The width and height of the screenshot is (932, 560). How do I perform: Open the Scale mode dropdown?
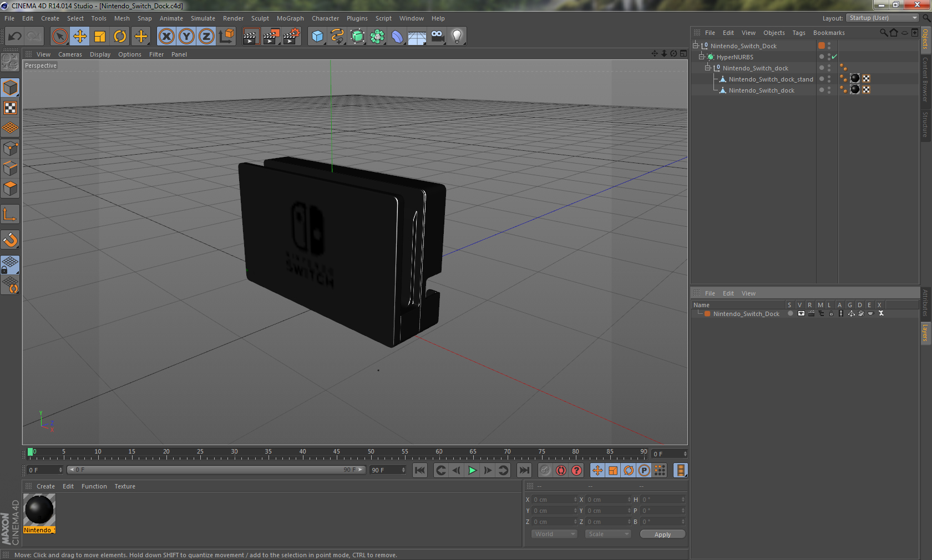608,534
